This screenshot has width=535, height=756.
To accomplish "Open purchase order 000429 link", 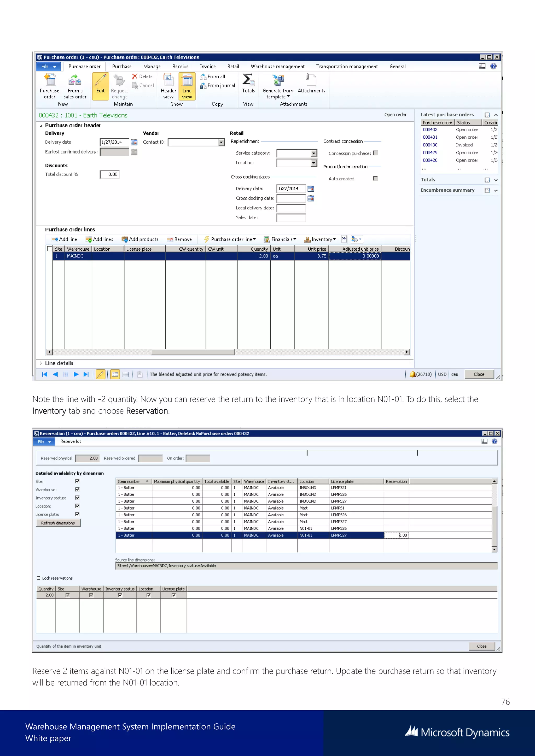I will click(x=430, y=153).
